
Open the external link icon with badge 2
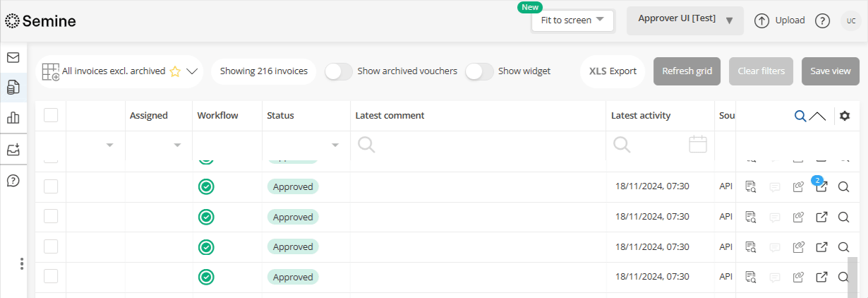tap(821, 187)
